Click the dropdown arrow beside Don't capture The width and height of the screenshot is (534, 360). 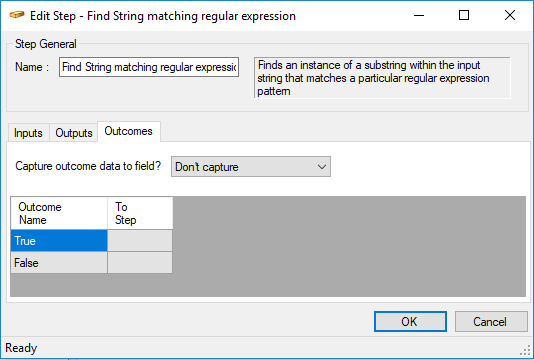pyautogui.click(x=321, y=167)
